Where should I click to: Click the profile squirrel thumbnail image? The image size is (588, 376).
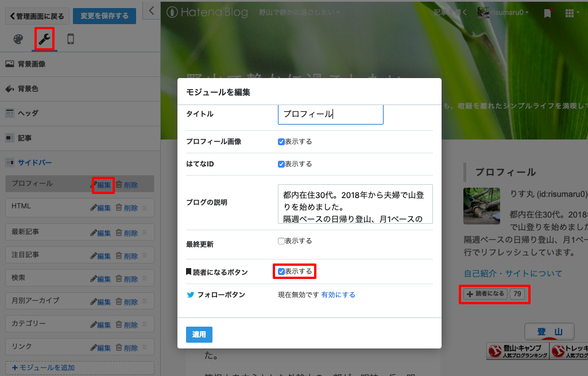point(482,206)
